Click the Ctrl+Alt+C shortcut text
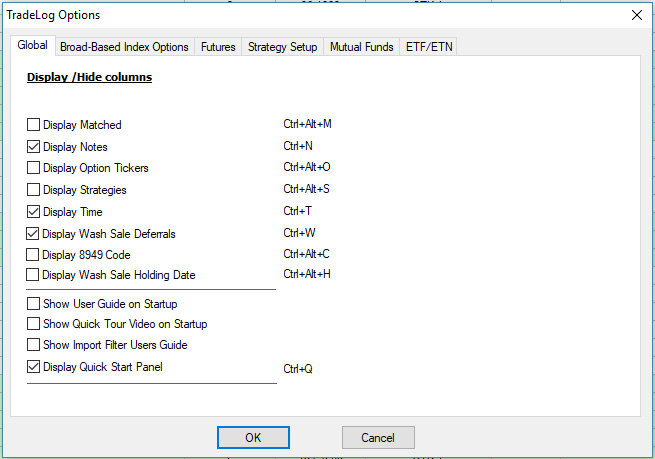655x459 pixels. coord(306,254)
